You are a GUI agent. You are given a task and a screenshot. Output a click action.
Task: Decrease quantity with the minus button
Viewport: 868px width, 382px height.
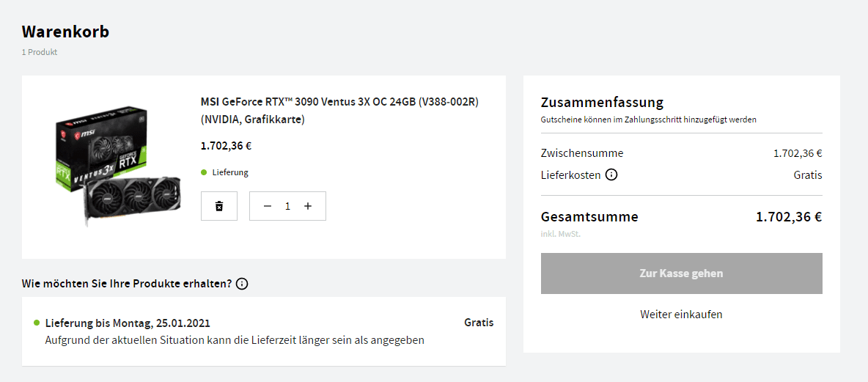[268, 206]
